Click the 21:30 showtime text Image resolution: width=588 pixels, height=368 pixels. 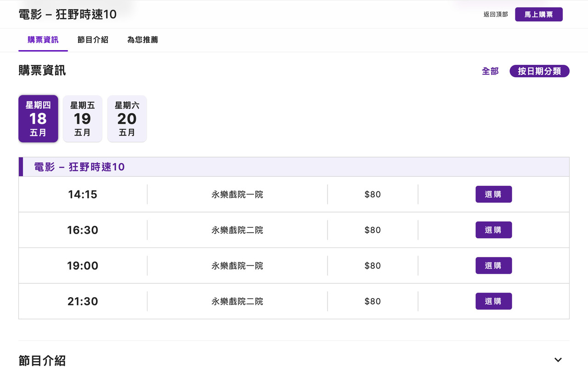tap(83, 301)
